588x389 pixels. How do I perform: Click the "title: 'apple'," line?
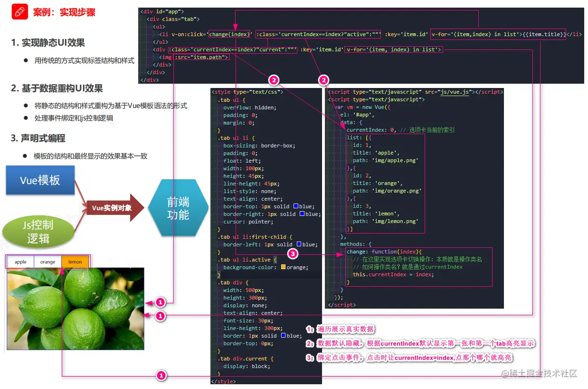coord(376,153)
